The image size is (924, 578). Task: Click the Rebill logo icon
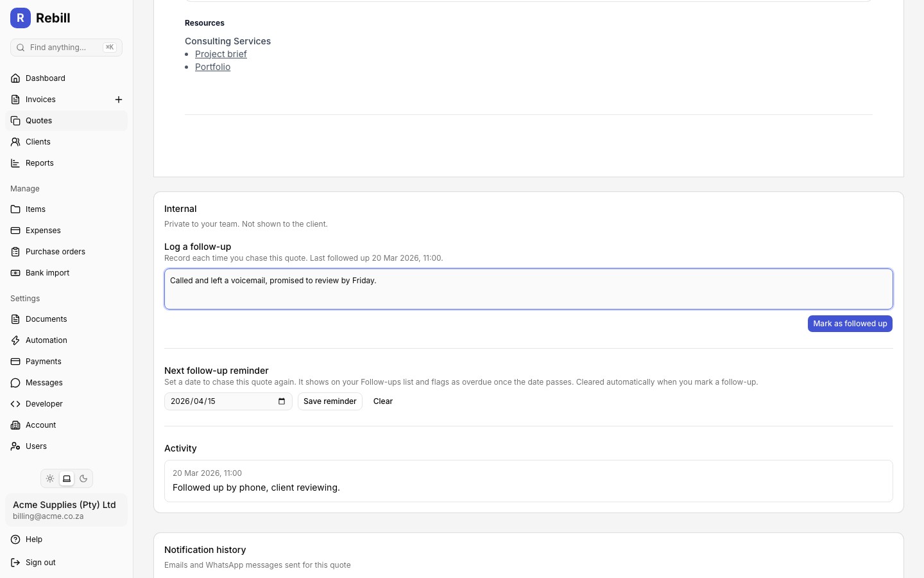click(x=21, y=18)
